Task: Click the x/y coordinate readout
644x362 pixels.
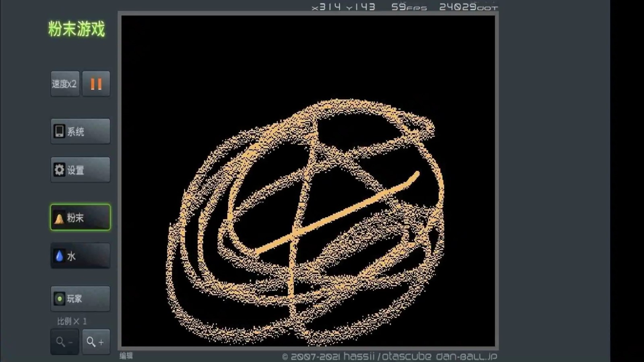Action: (343, 7)
